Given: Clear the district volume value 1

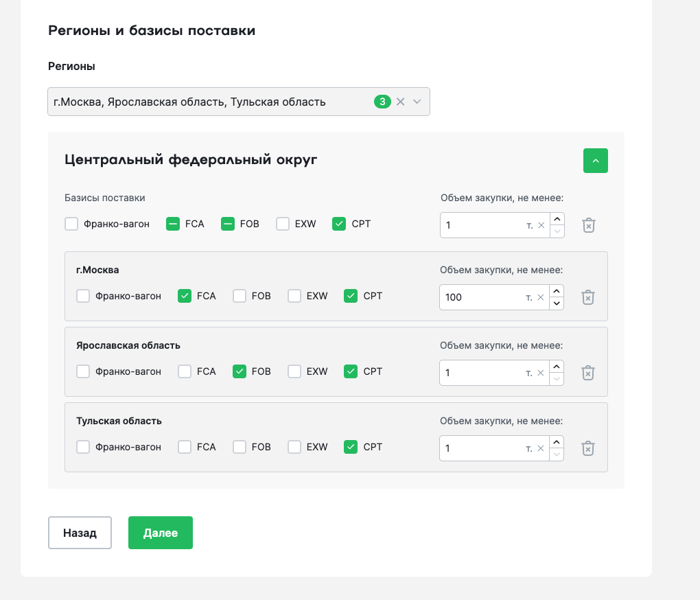Looking at the screenshot, I should pyautogui.click(x=541, y=225).
